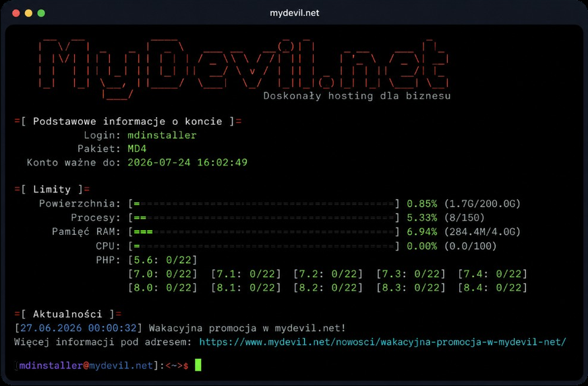Click the CPU usage progress bar
Viewport: 588px width, 386px height.
click(x=264, y=246)
